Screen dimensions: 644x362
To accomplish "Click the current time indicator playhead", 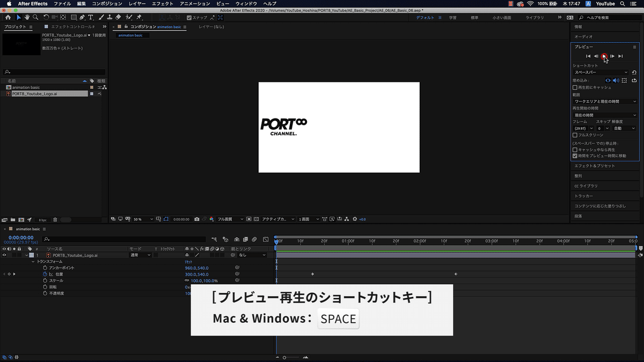I will point(276,241).
